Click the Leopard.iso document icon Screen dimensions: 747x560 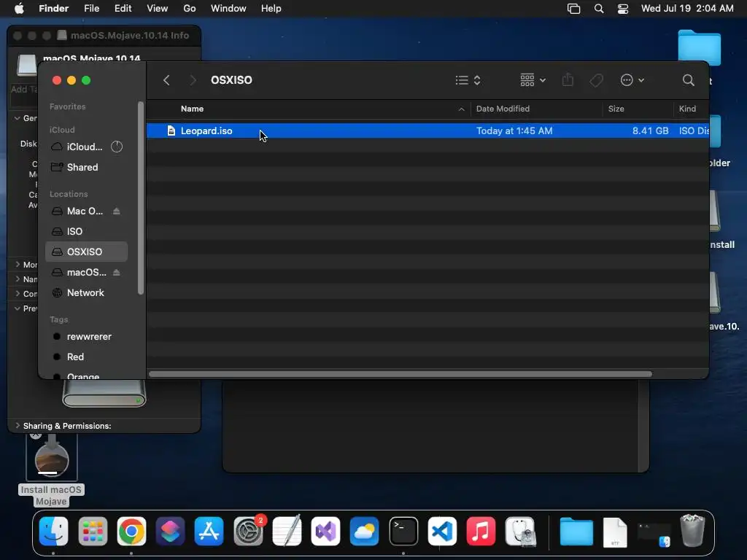pos(171,131)
